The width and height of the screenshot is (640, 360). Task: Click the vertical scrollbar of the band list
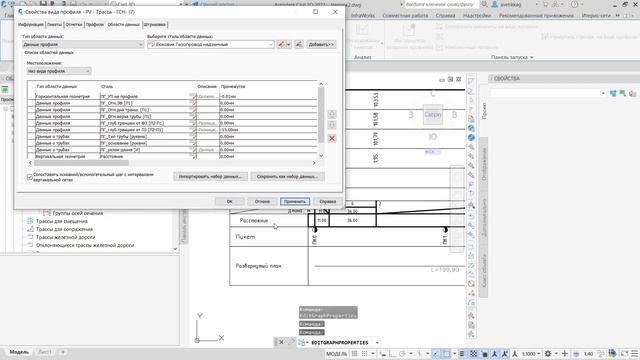pyautogui.click(x=321, y=114)
